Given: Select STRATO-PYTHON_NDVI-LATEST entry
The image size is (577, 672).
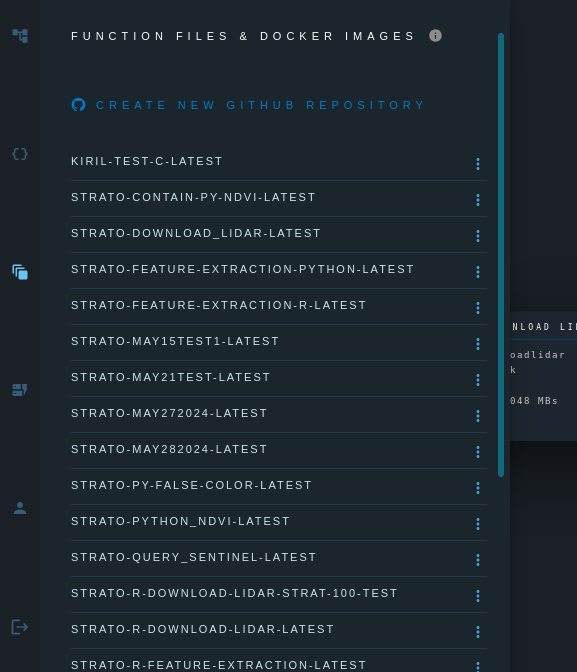Looking at the screenshot, I should click(180, 521).
